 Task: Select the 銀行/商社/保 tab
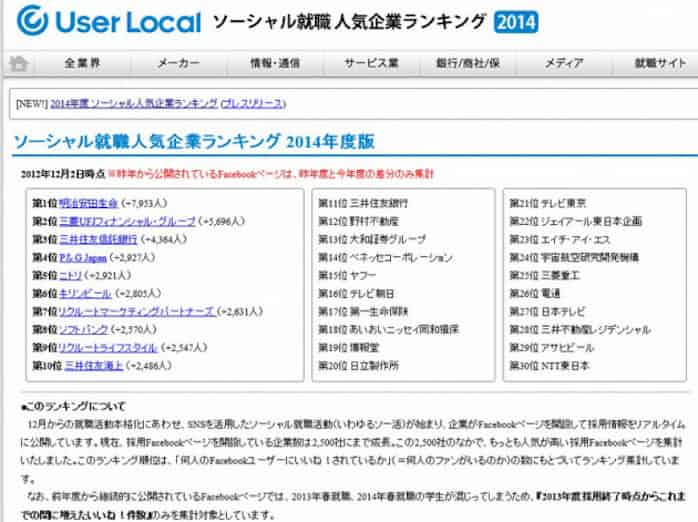[468, 63]
